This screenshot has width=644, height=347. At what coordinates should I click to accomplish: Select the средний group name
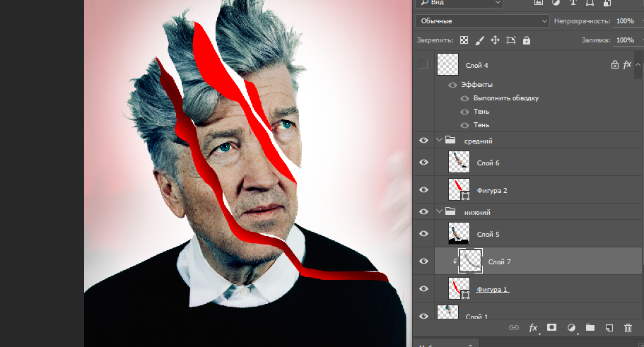click(x=479, y=141)
